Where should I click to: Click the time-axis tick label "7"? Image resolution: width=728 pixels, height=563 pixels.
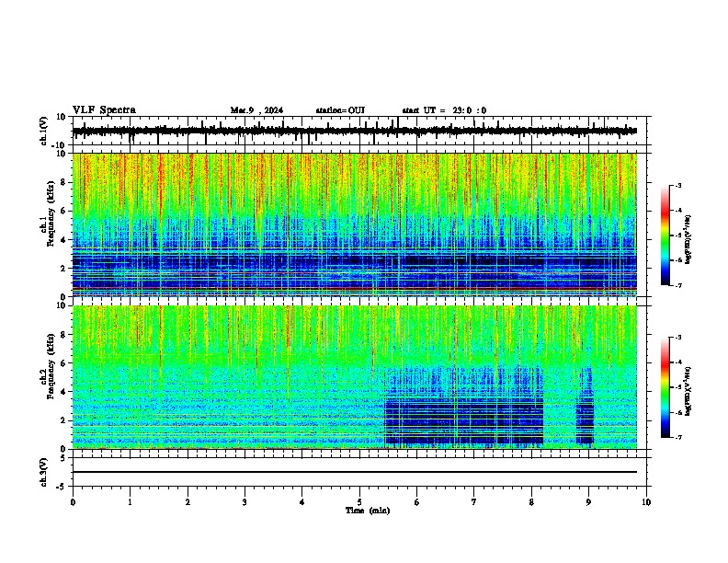click(x=474, y=502)
